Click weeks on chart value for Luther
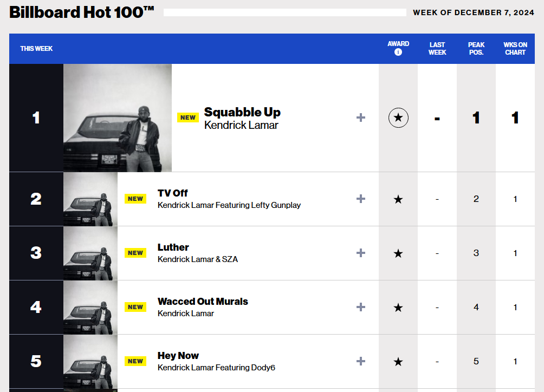Screen dimensions: 544x392 tap(515, 253)
